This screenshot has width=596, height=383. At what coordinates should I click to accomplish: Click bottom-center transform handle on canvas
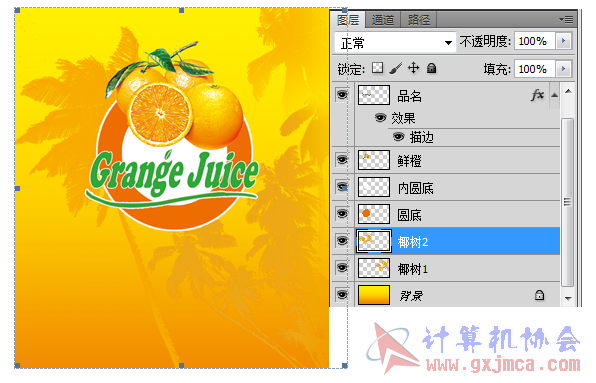[181, 366]
